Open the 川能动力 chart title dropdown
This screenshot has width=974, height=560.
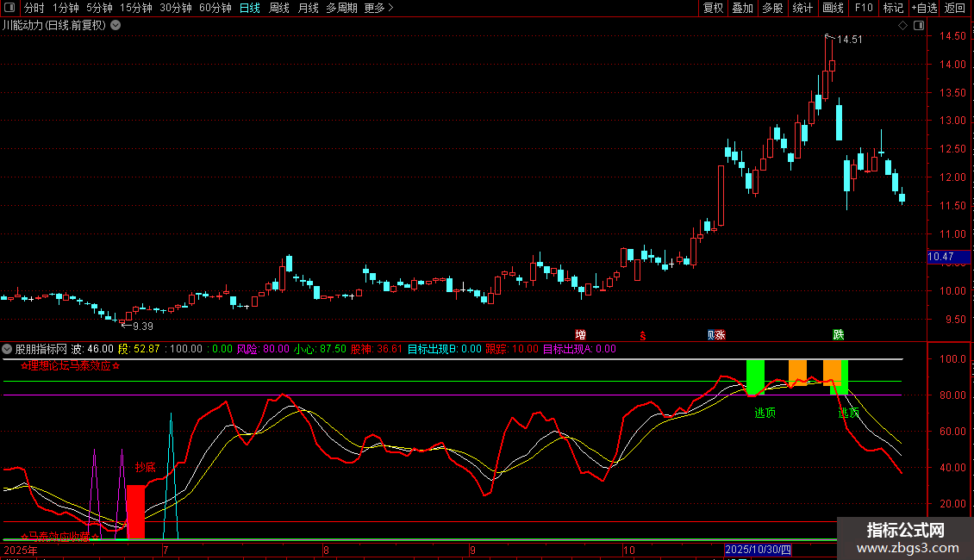tap(116, 26)
